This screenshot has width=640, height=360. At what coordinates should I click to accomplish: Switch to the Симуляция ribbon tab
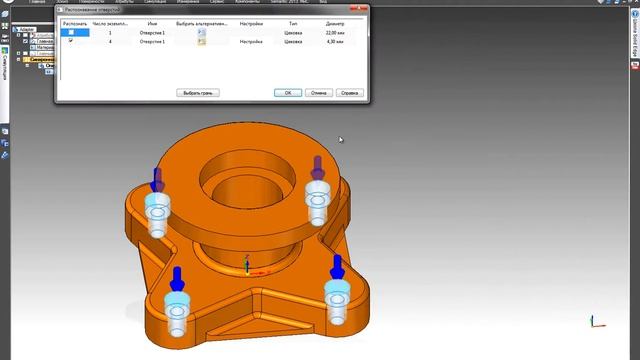[155, 2]
